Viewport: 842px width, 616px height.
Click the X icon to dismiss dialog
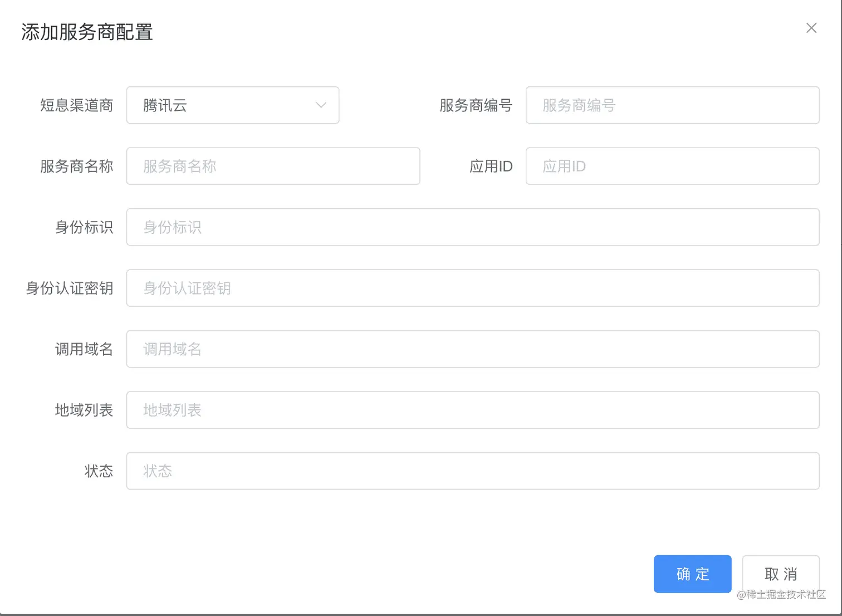tap(811, 28)
